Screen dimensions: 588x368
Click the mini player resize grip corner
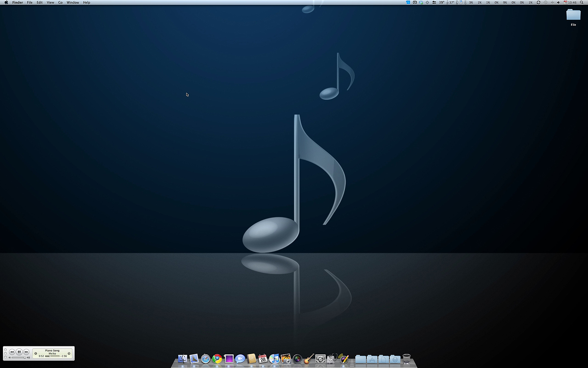pos(73,359)
